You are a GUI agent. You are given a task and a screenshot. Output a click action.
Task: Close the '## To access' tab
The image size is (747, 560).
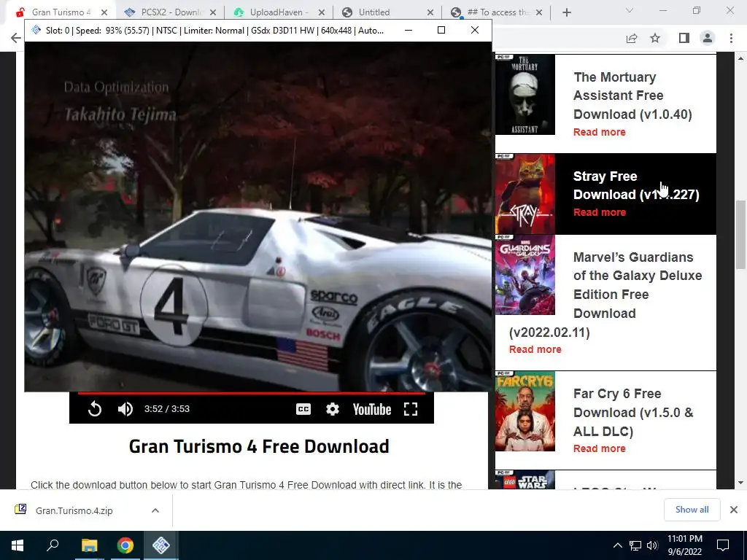click(x=539, y=12)
